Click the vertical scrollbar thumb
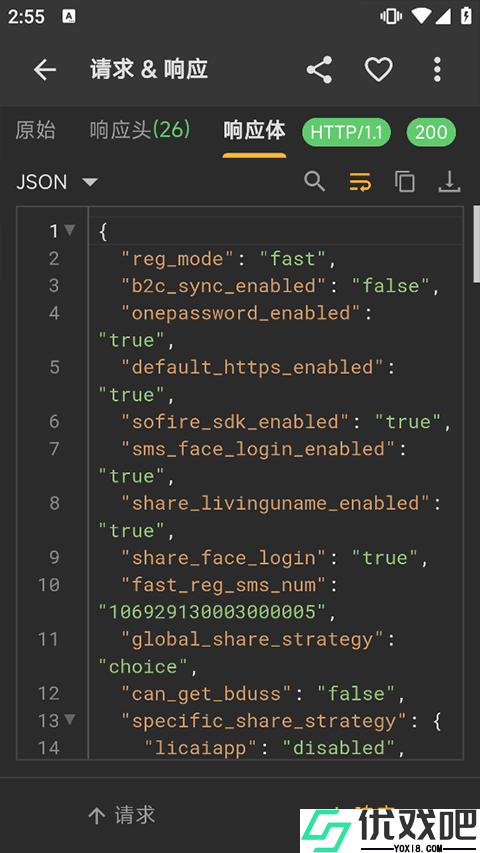Viewport: 480px width, 853px height. tap(477, 243)
